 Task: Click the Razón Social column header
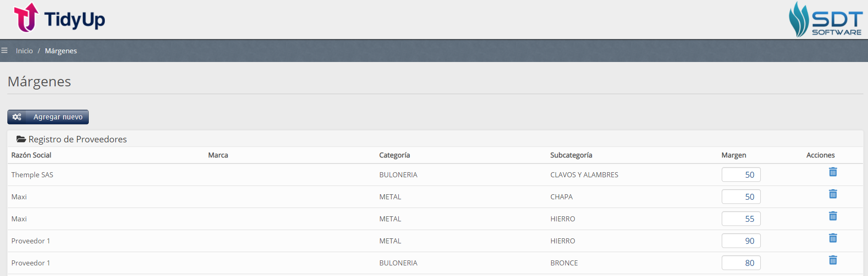tap(31, 155)
